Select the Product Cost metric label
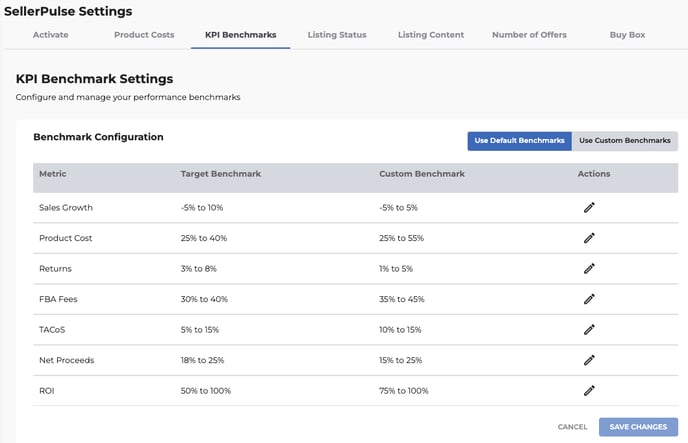688x443 pixels. click(x=65, y=238)
